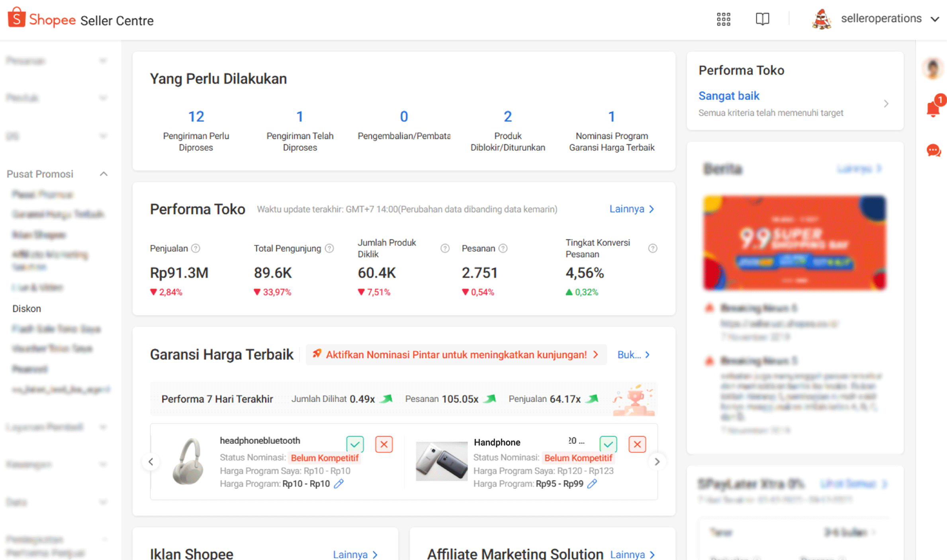Click Lainnya link in Performa Toko
The image size is (947, 560).
tap(632, 209)
